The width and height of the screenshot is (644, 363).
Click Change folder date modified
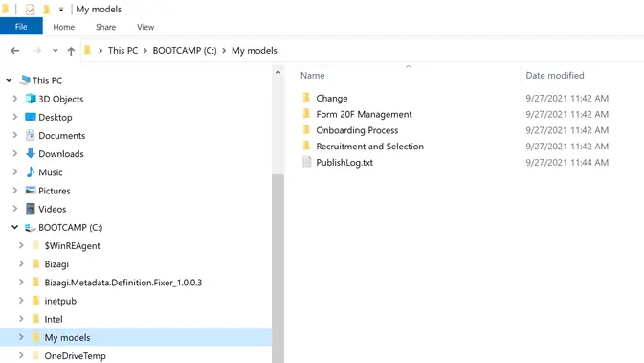coord(567,99)
